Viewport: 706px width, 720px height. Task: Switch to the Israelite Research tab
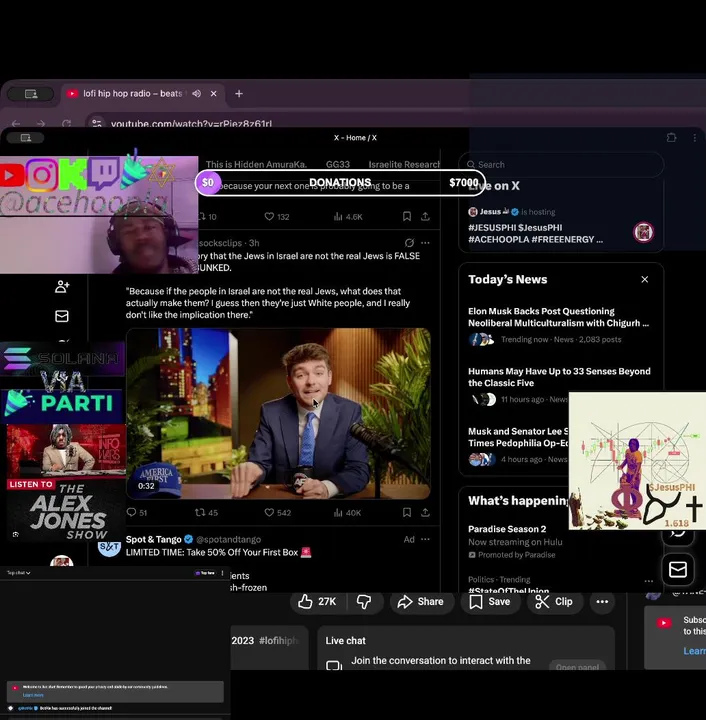(404, 164)
